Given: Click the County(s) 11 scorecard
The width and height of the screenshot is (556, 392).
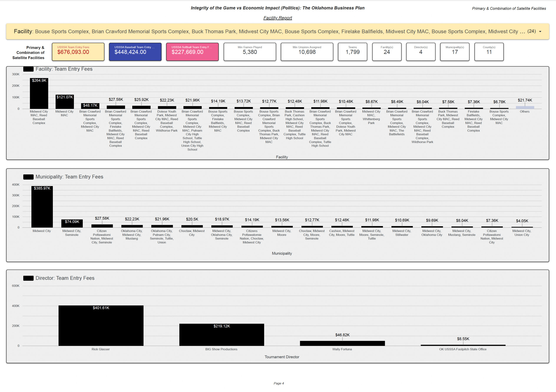Looking at the screenshot, I should pos(489,52).
